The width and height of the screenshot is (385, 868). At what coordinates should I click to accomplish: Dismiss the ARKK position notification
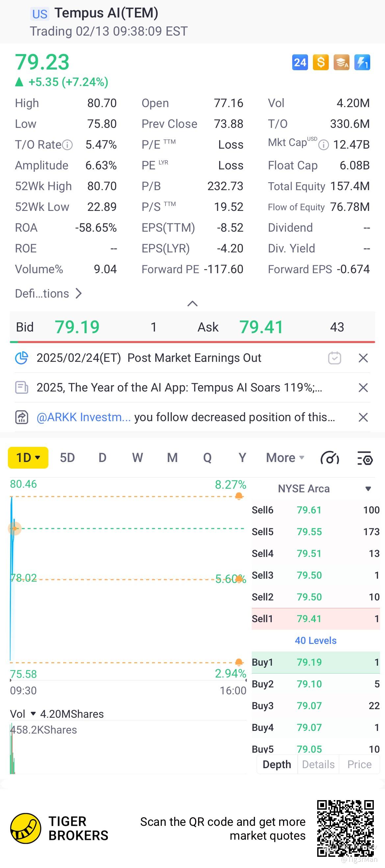[363, 418]
